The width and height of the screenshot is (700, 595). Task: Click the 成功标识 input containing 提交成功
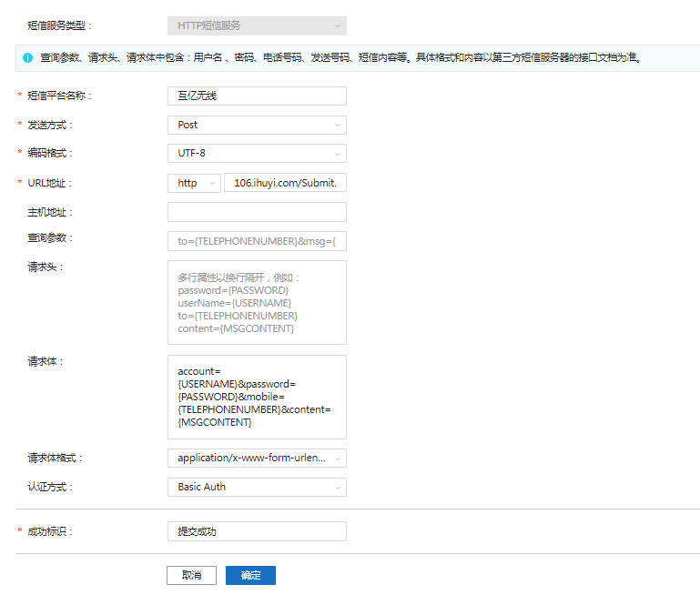click(x=257, y=531)
